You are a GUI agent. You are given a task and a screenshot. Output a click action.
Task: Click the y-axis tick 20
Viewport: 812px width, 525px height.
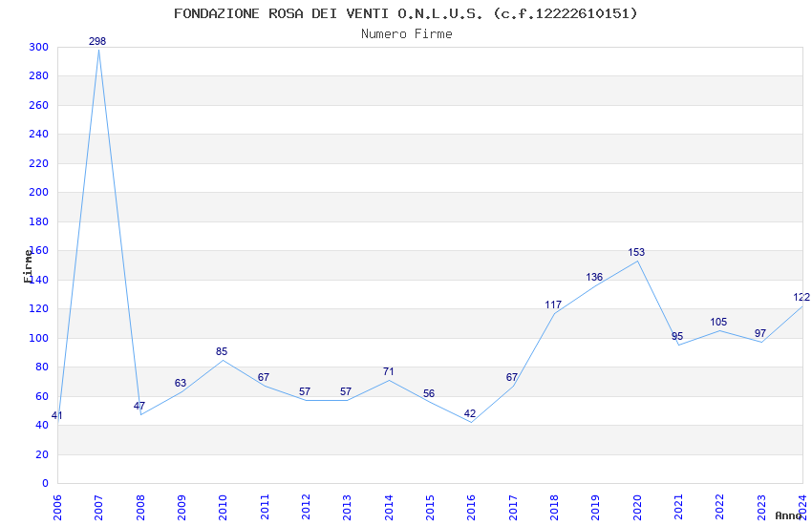[x=42, y=454]
